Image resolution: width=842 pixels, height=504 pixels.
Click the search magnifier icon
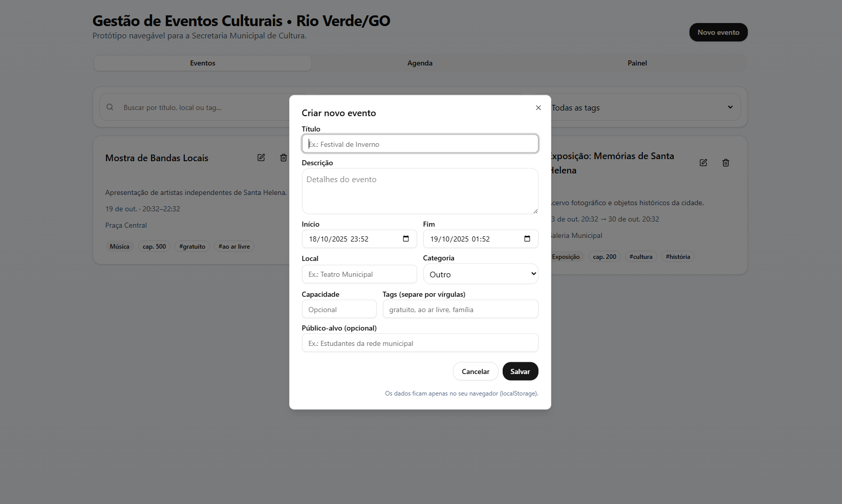point(110,107)
